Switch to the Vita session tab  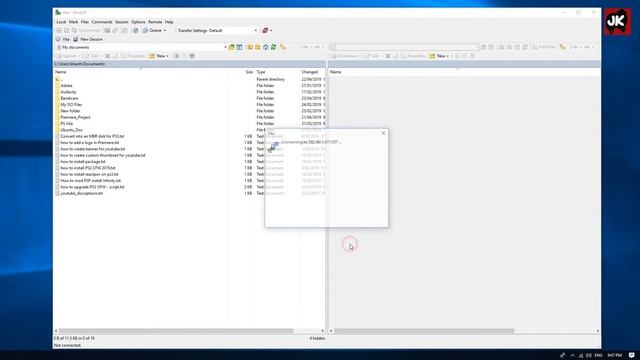pyautogui.click(x=62, y=39)
